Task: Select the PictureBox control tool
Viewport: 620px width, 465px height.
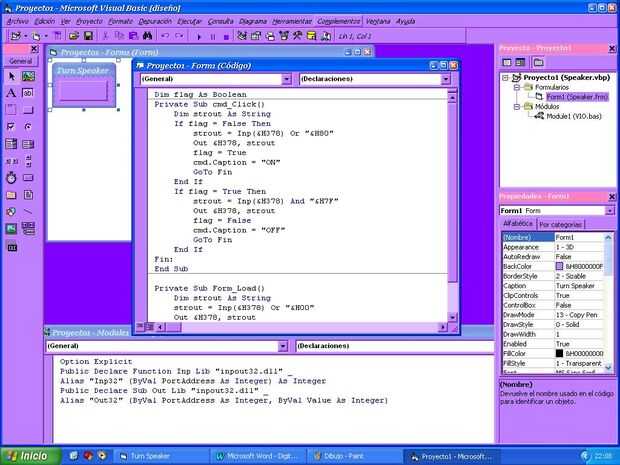Action: coord(28,76)
